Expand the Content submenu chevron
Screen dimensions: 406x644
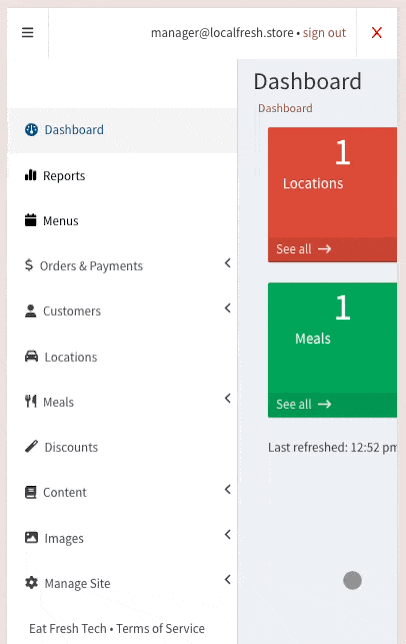228,490
